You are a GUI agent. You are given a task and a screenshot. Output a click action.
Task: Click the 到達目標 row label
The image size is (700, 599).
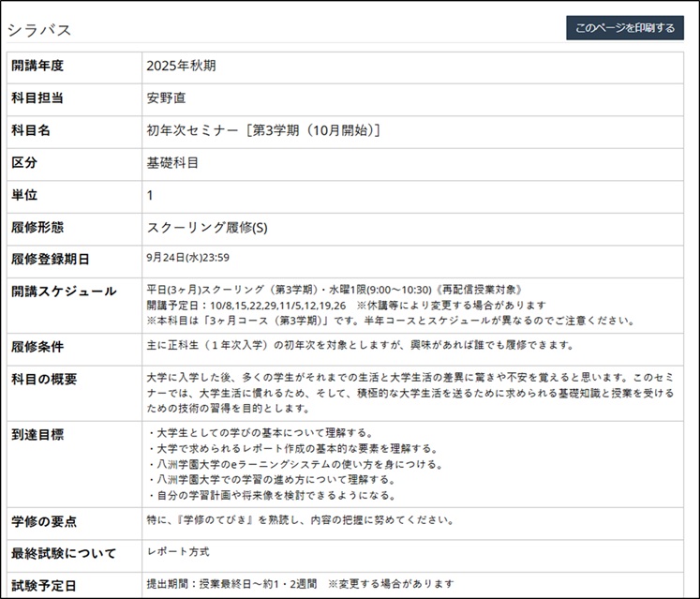[37, 435]
